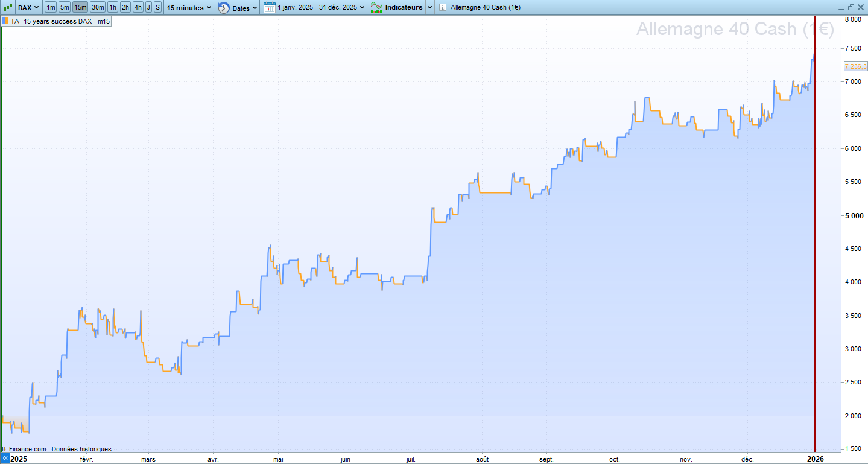Click the 7 236.3 price label on axis
The image size is (868, 464).
tap(855, 66)
